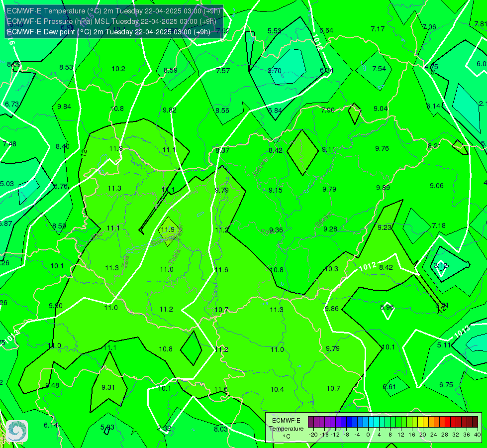This screenshot has width=487, height=448.
Task: Click the 7.32 temperature value
Action: point(164,428)
